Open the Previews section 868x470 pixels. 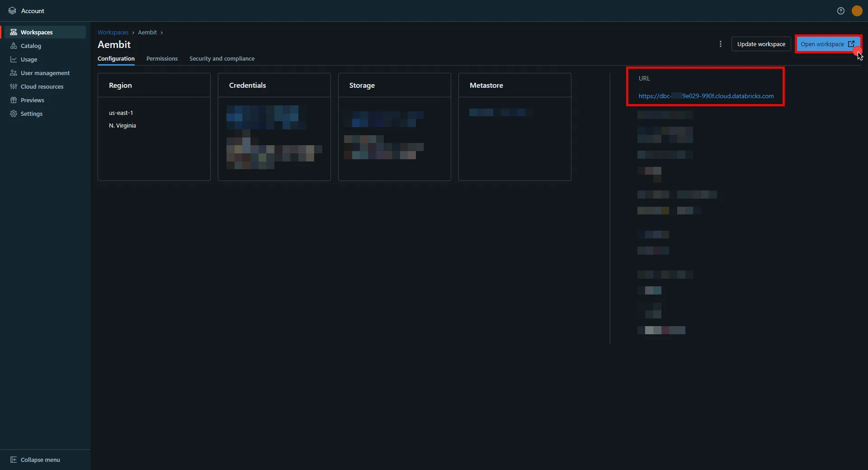tap(14, 100)
